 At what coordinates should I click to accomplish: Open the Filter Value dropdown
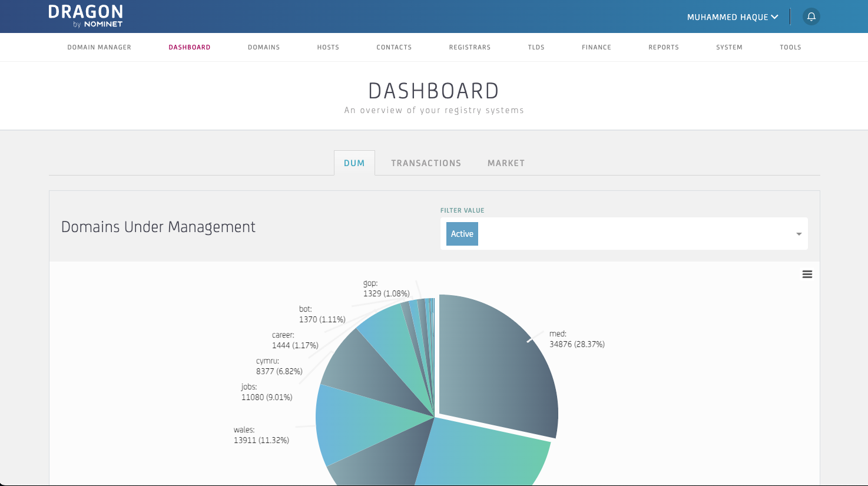point(624,234)
